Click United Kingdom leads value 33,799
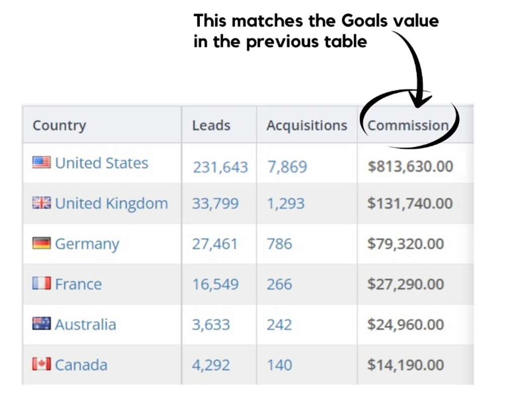This screenshot has width=505, height=420. [215, 203]
